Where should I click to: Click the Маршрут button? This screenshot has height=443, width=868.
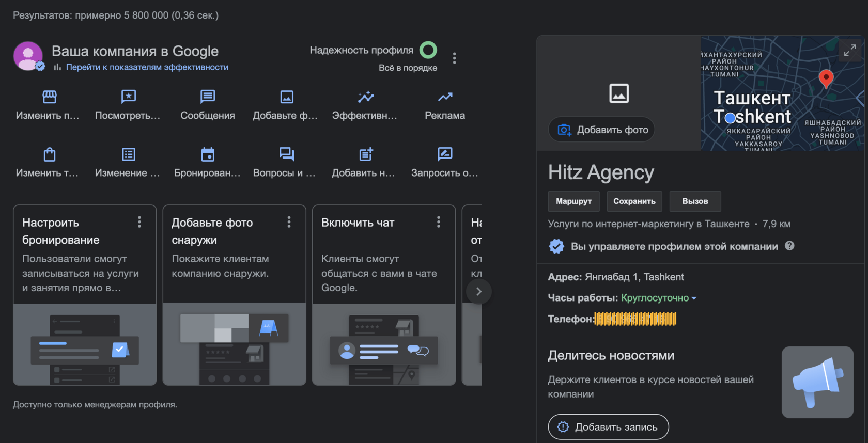(574, 201)
